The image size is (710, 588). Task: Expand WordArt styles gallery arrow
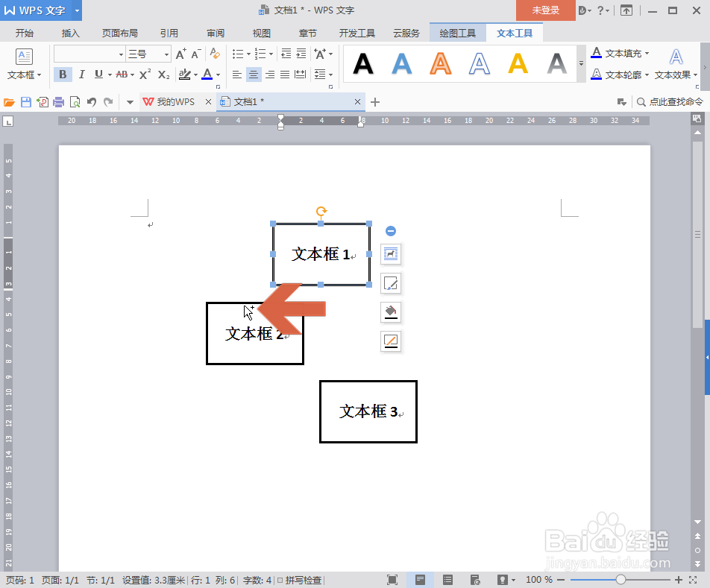click(x=581, y=64)
